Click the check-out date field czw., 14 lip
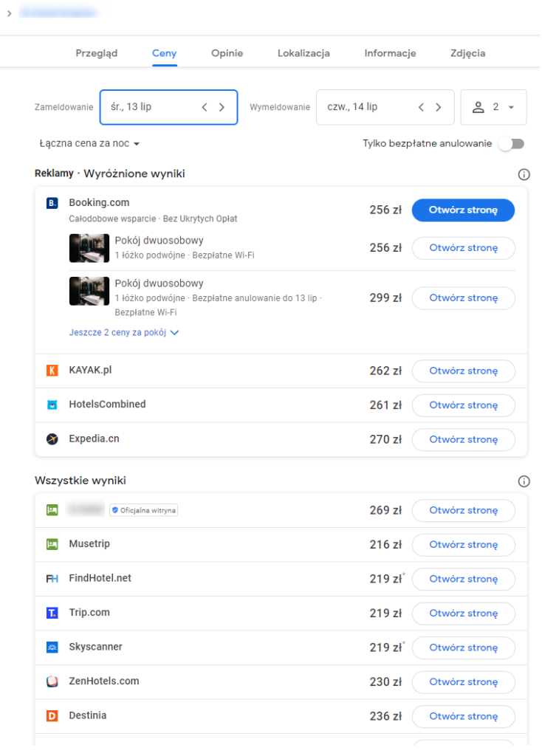 click(x=385, y=107)
